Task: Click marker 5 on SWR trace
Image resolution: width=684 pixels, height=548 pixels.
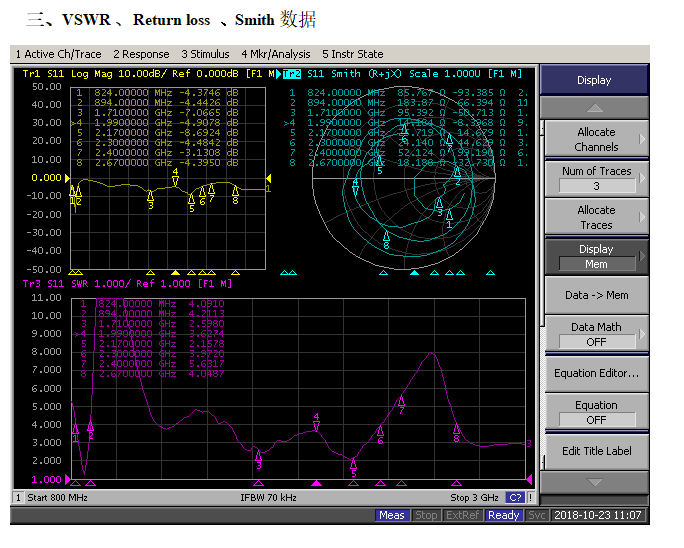Action: (353, 468)
